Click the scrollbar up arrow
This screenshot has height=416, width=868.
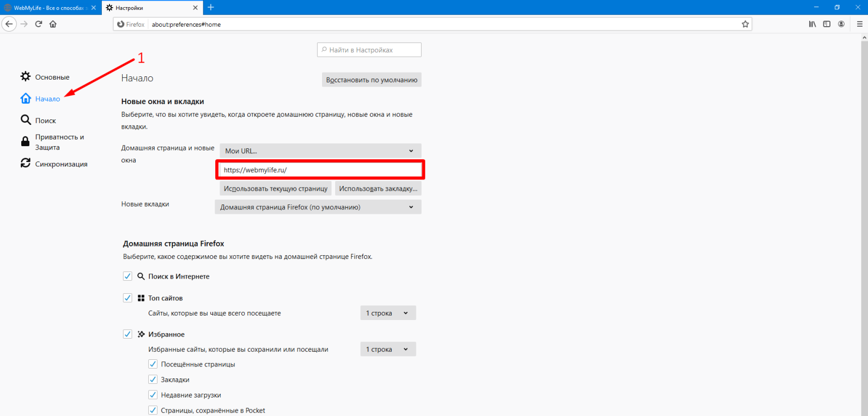tap(864, 38)
